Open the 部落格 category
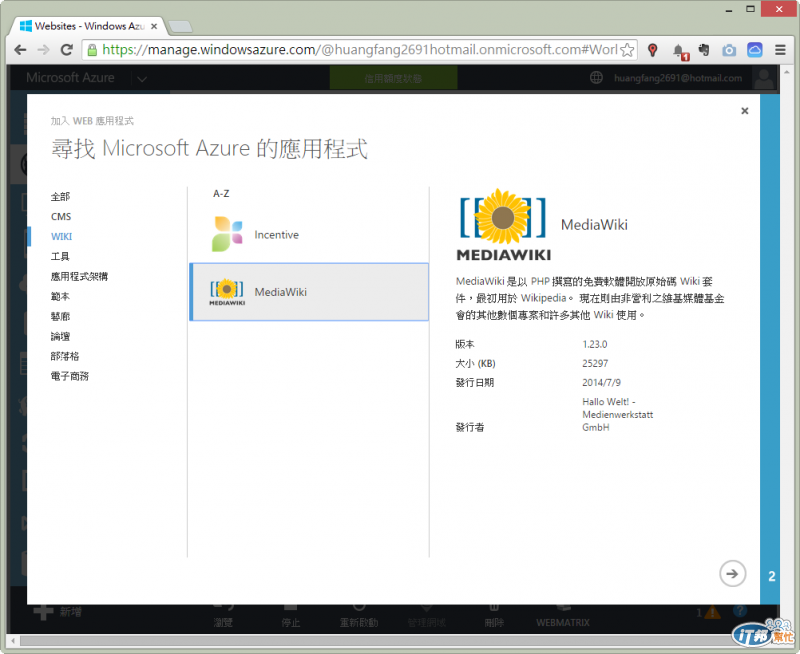 tap(64, 356)
